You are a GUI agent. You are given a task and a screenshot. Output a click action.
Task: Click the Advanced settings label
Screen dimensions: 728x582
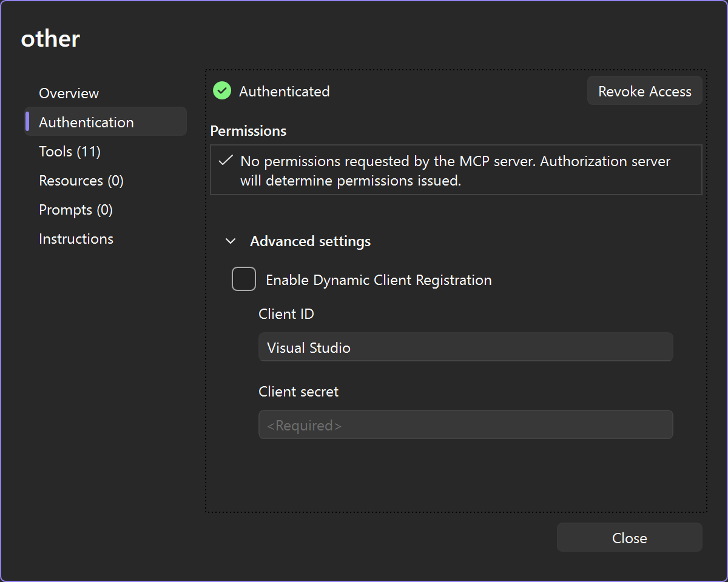[310, 241]
